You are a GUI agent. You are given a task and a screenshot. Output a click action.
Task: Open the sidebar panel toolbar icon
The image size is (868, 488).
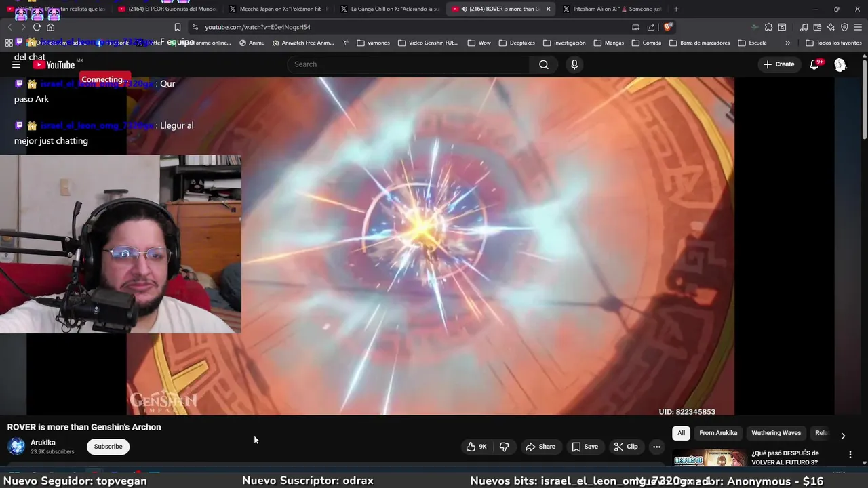point(782,27)
